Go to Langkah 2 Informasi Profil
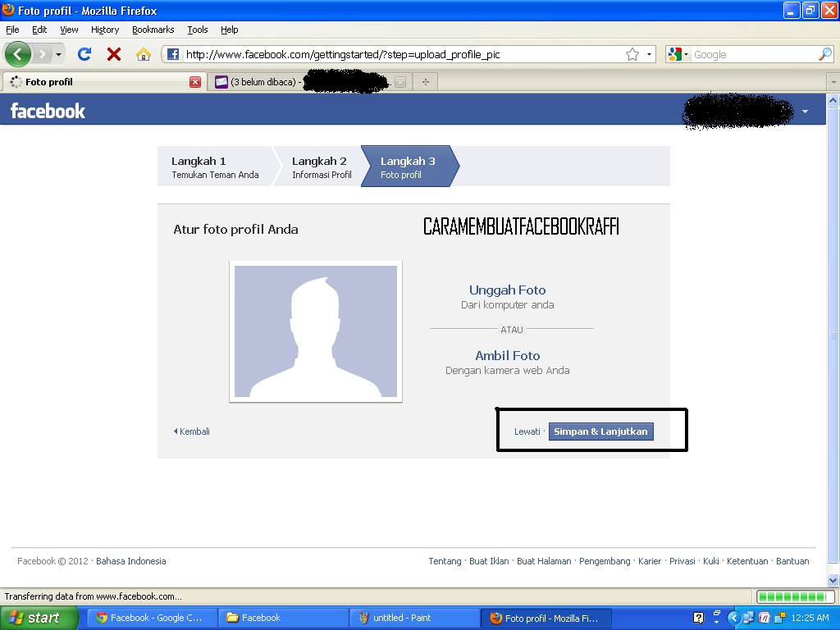Viewport: 840px width, 630px height. [x=322, y=167]
